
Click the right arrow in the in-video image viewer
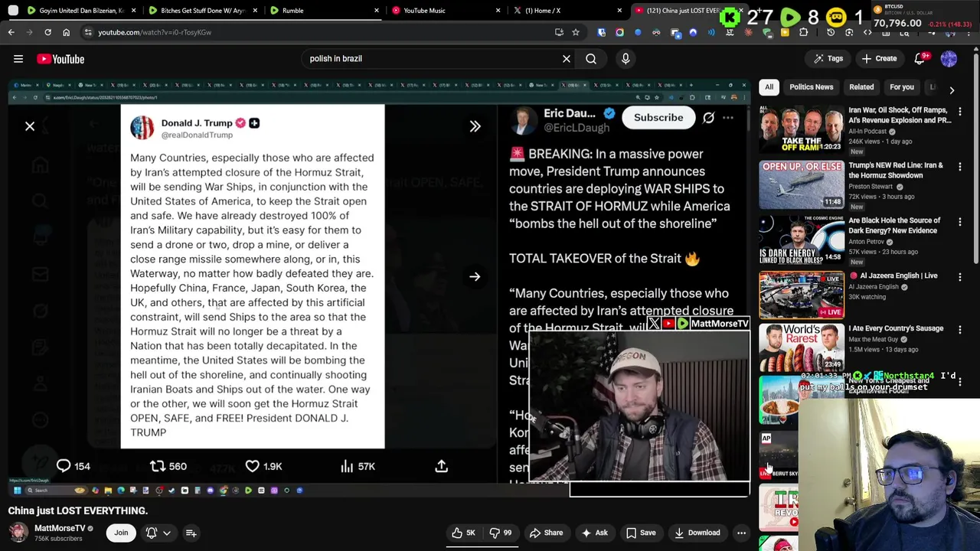[475, 277]
